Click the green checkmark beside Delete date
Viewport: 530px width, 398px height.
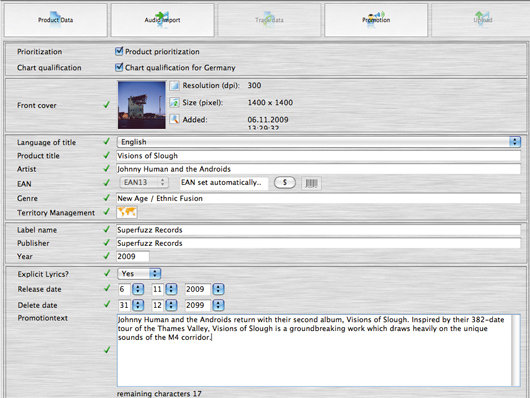[107, 304]
